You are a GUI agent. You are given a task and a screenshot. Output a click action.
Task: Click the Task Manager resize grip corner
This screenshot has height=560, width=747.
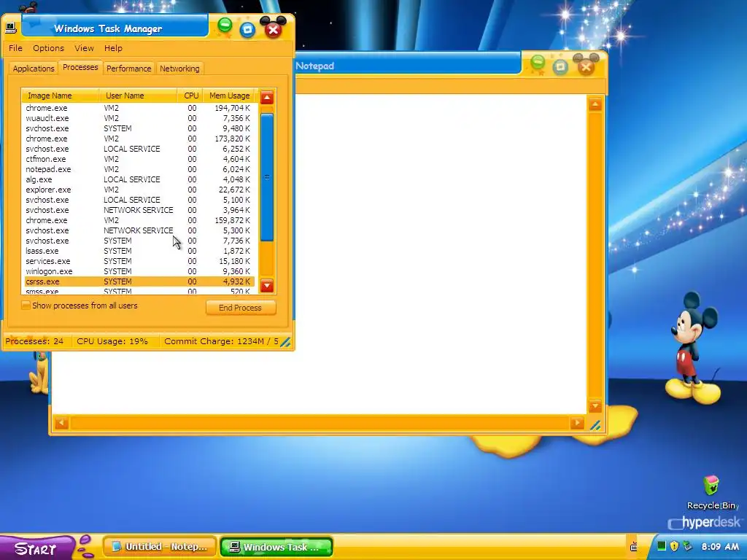(x=285, y=342)
